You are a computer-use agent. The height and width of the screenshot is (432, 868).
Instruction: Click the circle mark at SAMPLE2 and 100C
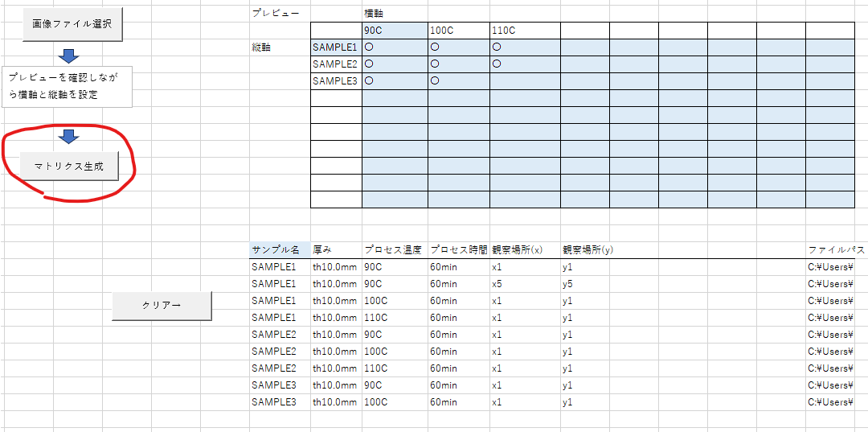pyautogui.click(x=435, y=64)
